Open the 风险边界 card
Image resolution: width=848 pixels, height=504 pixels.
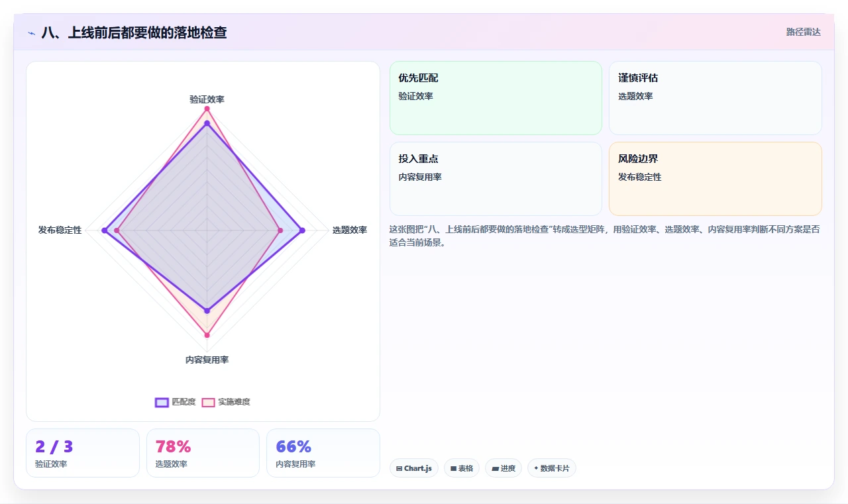[715, 179]
